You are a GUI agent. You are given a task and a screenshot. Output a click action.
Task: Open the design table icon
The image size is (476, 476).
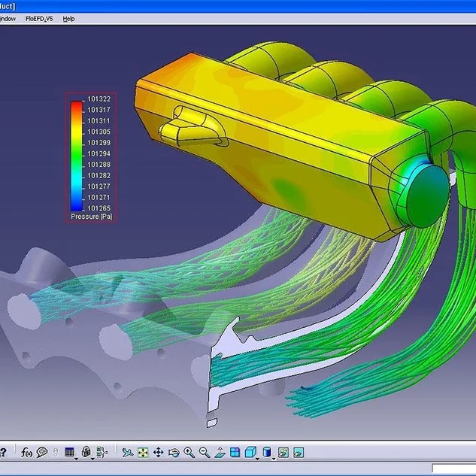click(69, 453)
